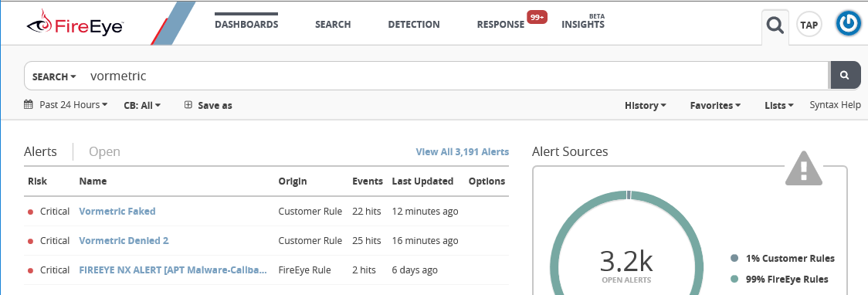Screen dimensions: 868x295
Task: Click the '25 hits' cell
Action: pyautogui.click(x=367, y=240)
